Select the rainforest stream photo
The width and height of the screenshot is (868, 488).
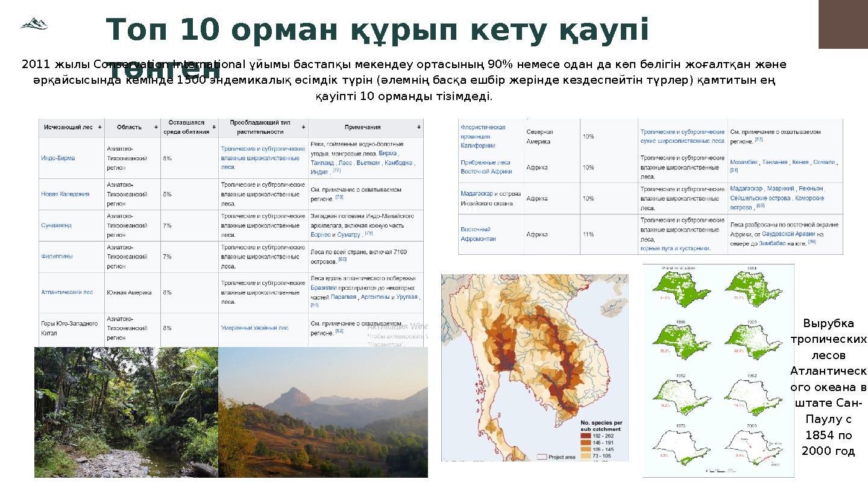(126, 412)
